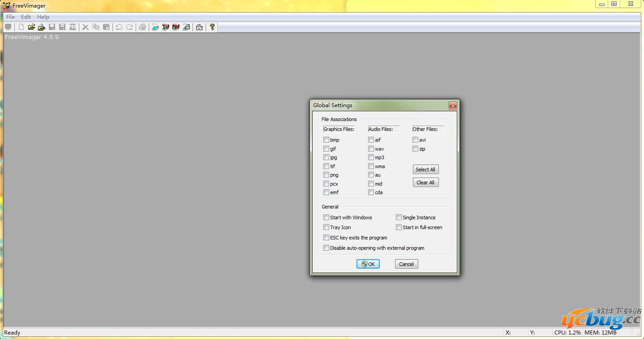This screenshot has width=644, height=339.
Task: Enable Start with Windows option
Action: 326,217
